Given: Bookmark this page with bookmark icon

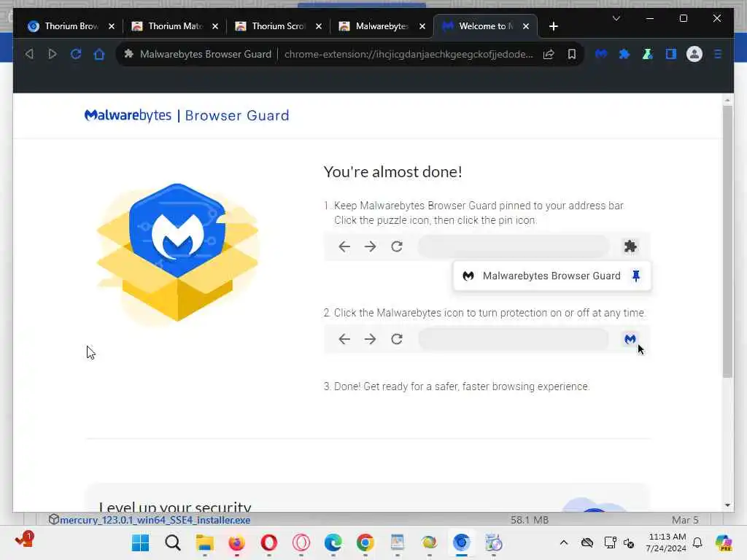Looking at the screenshot, I should pos(572,54).
